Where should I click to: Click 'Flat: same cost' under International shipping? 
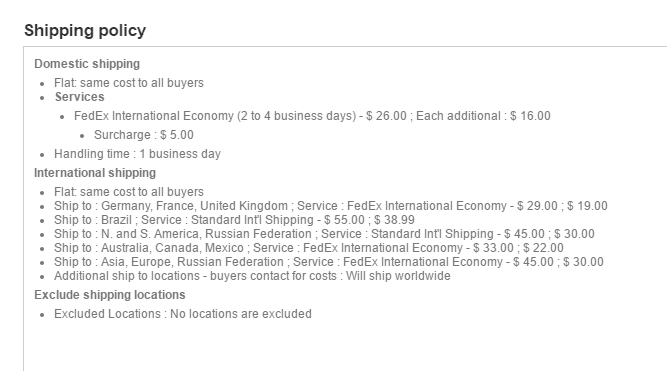pos(128,192)
